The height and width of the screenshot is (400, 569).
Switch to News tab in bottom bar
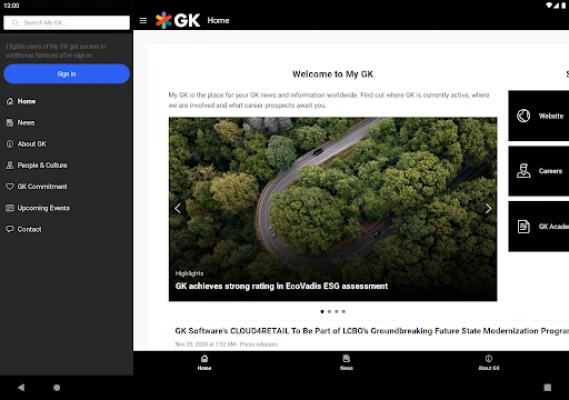click(x=346, y=363)
